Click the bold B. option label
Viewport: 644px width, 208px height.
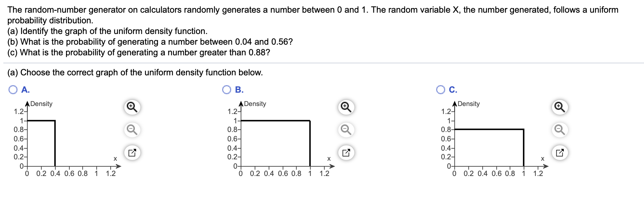[x=239, y=90]
